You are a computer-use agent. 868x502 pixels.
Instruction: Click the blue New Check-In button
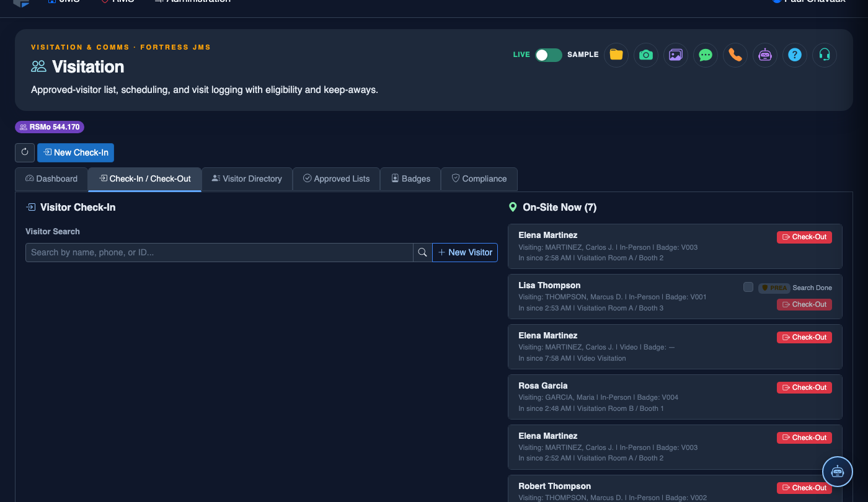tap(76, 152)
